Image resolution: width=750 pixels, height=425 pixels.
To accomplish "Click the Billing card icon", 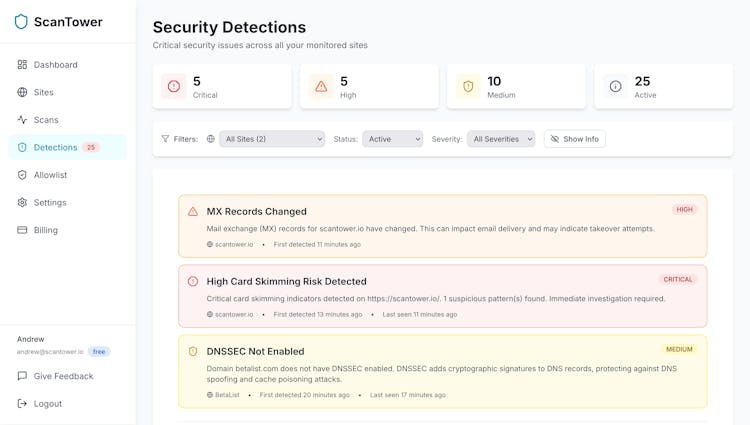I will click(x=22, y=230).
